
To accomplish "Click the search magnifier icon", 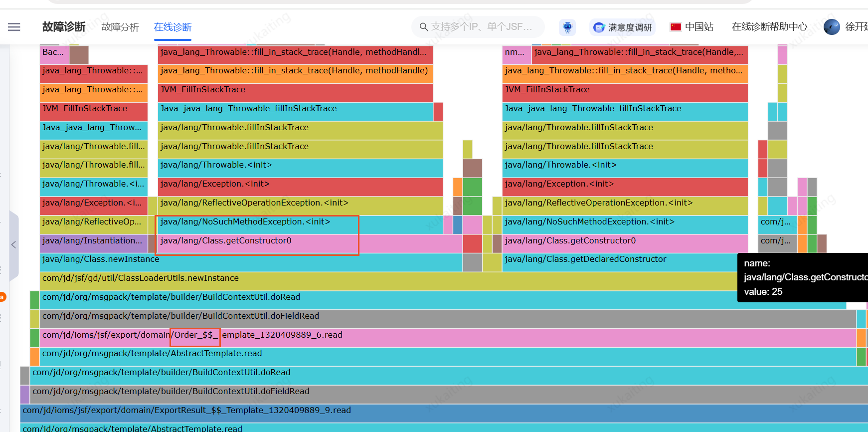I will 424,27.
